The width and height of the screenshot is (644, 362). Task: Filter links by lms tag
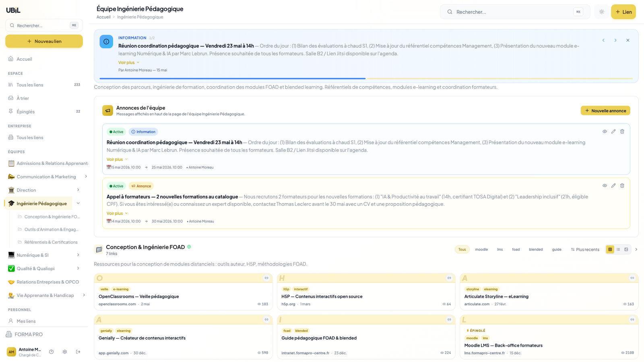pyautogui.click(x=500, y=249)
